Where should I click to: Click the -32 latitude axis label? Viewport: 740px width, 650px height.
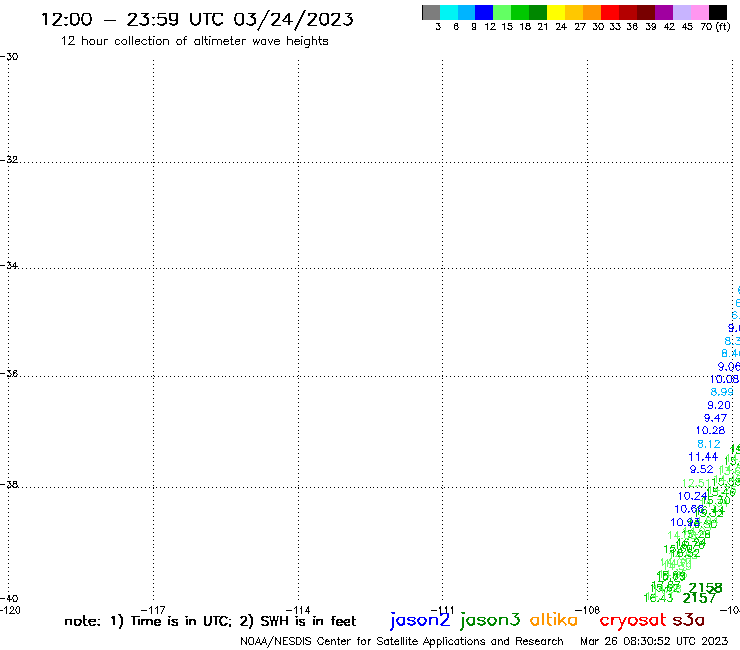click(9, 160)
